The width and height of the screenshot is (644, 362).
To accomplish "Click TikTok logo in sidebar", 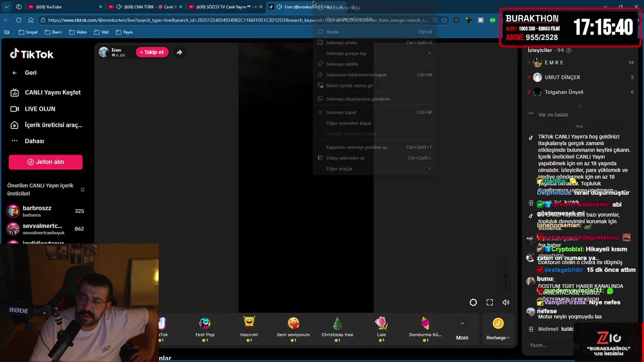I will pos(32,54).
